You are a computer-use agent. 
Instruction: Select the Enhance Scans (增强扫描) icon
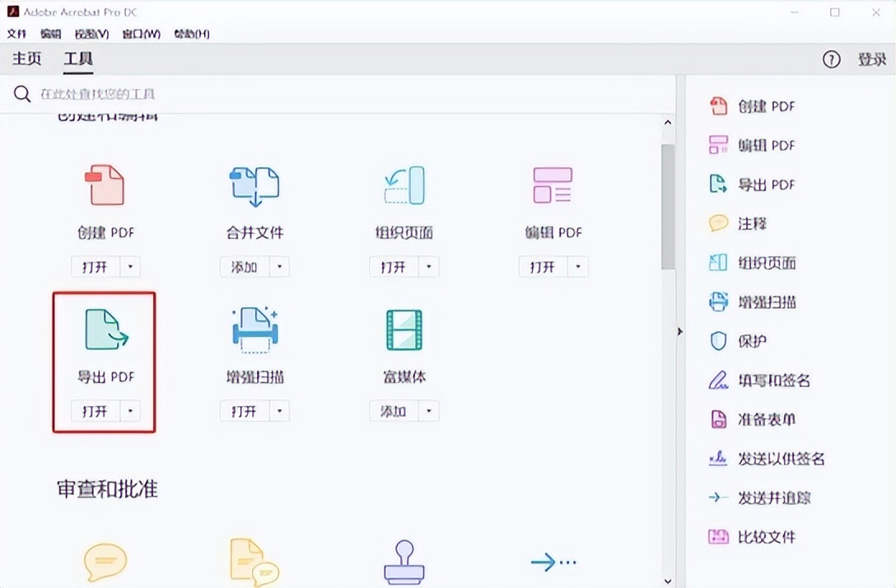[x=254, y=329]
